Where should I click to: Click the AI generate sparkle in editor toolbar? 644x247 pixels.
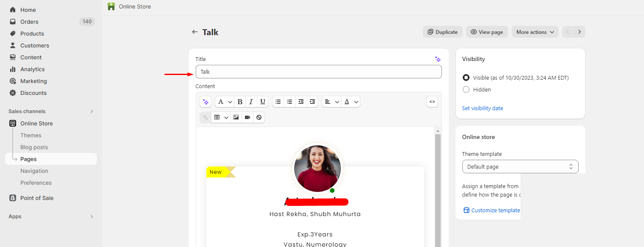click(205, 102)
